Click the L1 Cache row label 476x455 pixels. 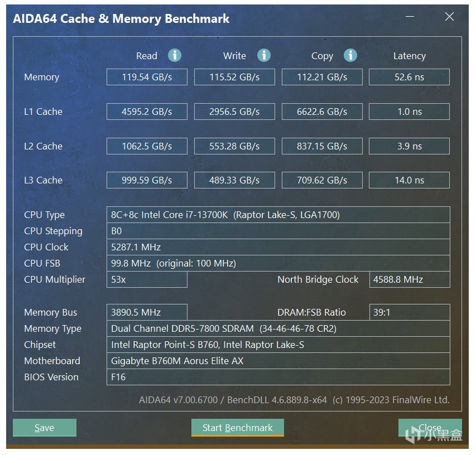pyautogui.click(x=43, y=112)
